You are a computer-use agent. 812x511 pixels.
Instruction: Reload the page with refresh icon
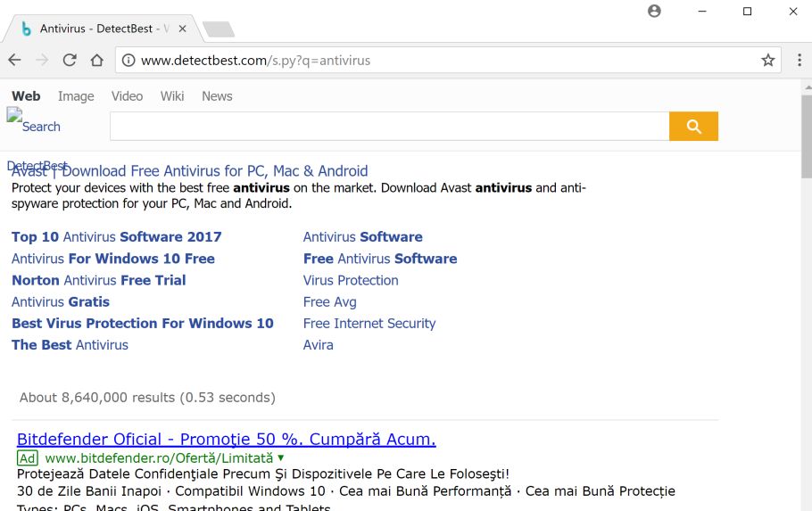[x=70, y=61]
